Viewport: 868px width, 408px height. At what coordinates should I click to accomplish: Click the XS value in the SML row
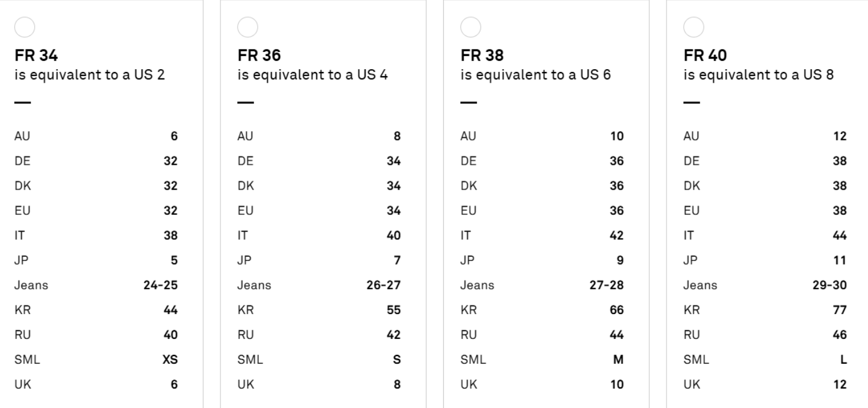(x=170, y=360)
